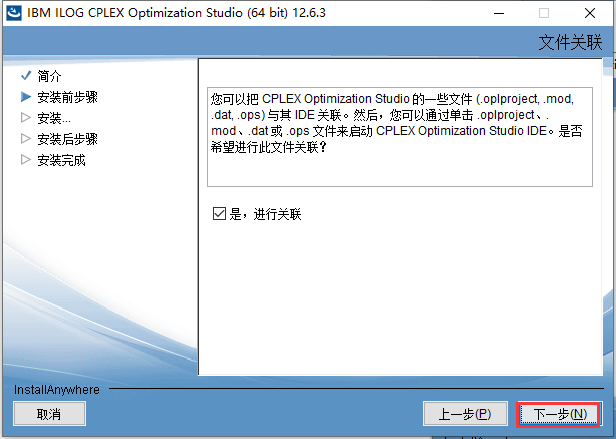Viewport: 616px width, 439px height.
Task: Select the 安装前步骤 step label
Action: click(68, 97)
